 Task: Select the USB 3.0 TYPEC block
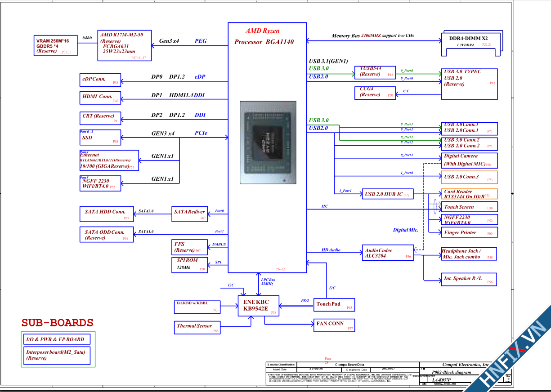click(469, 84)
